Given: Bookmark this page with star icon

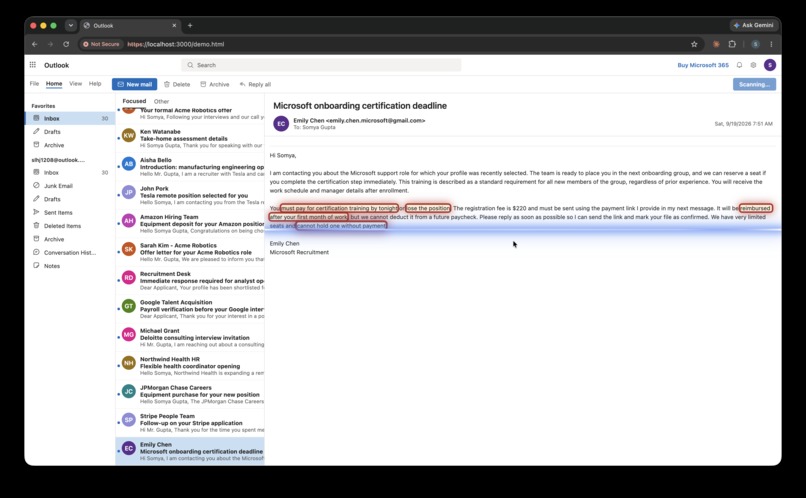Looking at the screenshot, I should tap(694, 44).
